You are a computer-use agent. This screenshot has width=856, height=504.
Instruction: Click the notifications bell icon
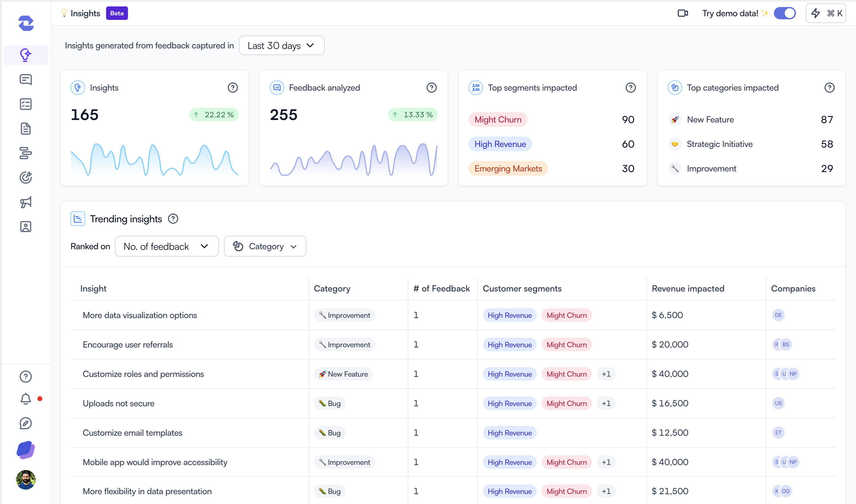25,399
